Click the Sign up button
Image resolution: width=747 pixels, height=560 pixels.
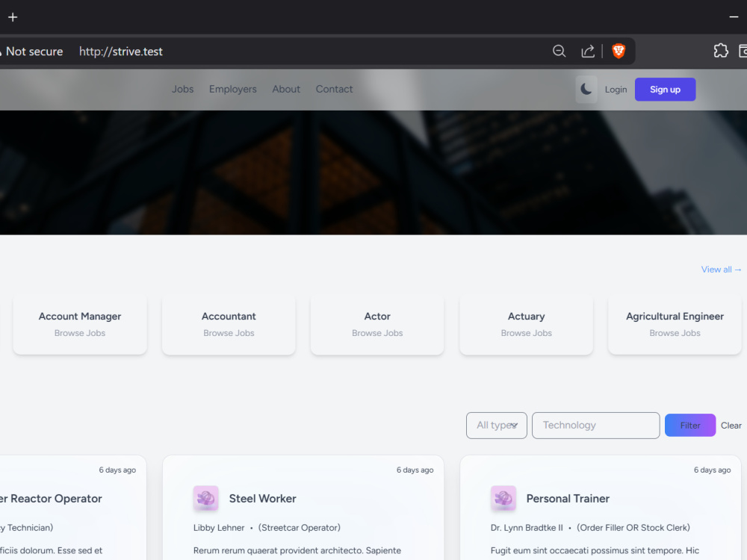(665, 90)
